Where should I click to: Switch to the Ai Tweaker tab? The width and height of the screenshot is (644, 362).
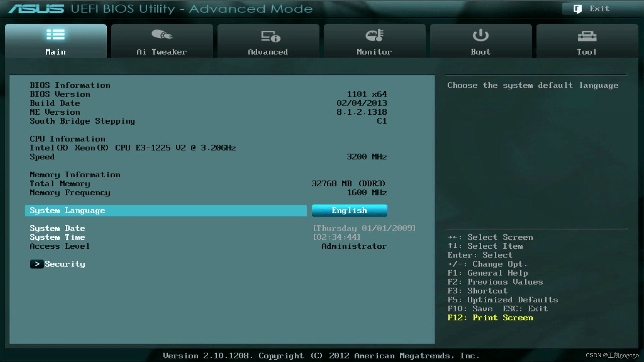(162, 52)
